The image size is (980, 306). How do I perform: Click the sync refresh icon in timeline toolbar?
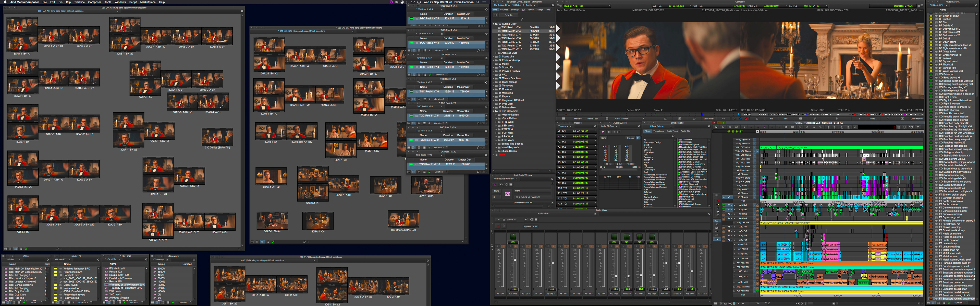point(786,127)
